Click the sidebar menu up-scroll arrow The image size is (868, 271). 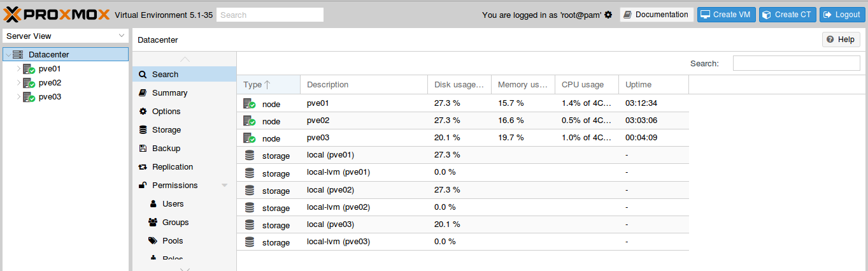[185, 59]
